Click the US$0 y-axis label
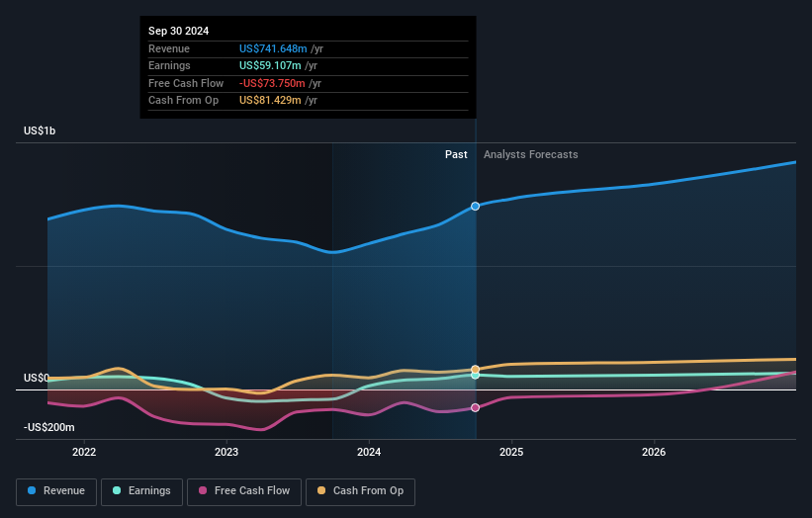 (x=37, y=379)
